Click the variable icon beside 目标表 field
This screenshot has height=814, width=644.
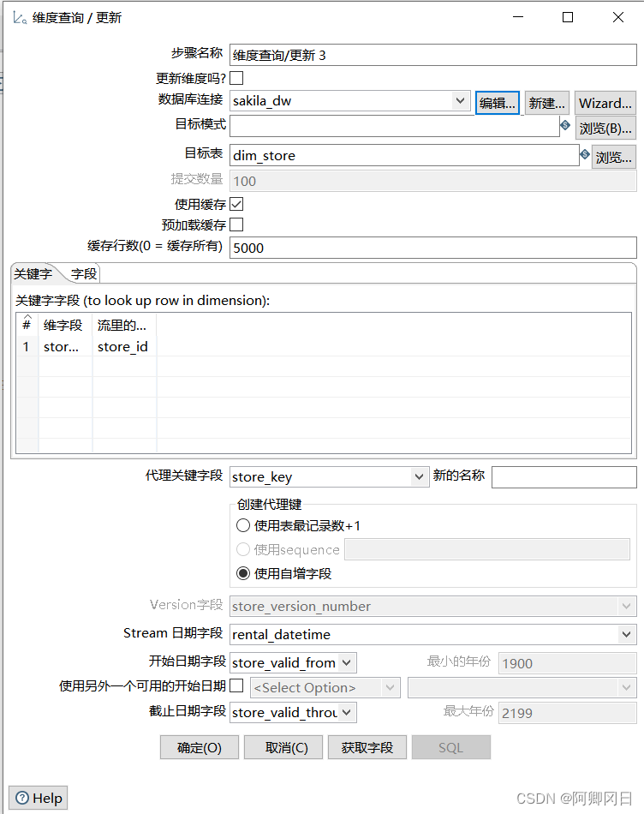pos(585,155)
